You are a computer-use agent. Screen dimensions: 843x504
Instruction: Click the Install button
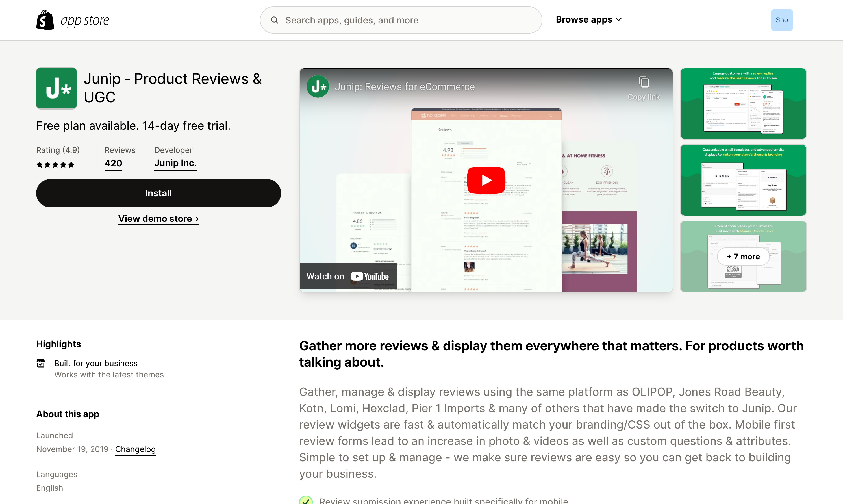158,193
